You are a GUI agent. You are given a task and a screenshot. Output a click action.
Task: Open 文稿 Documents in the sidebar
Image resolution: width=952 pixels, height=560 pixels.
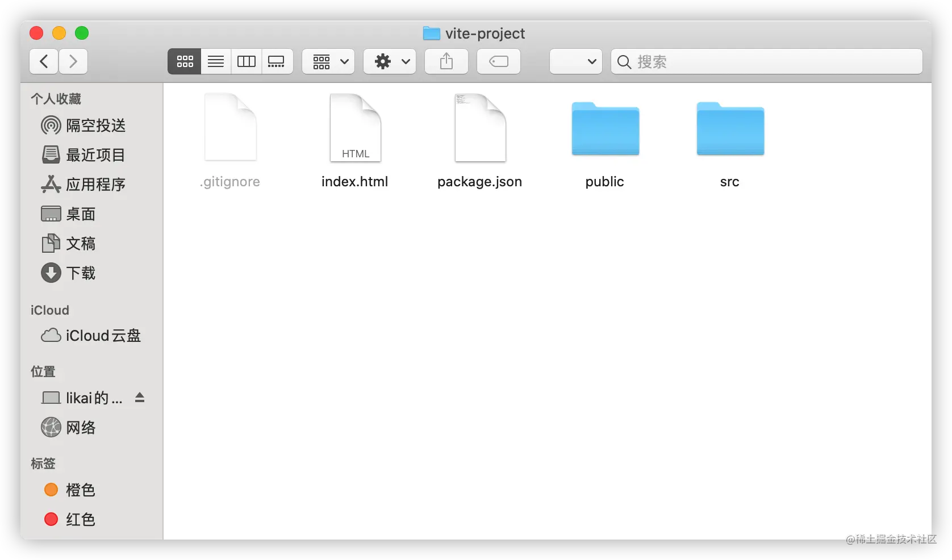(x=68, y=244)
